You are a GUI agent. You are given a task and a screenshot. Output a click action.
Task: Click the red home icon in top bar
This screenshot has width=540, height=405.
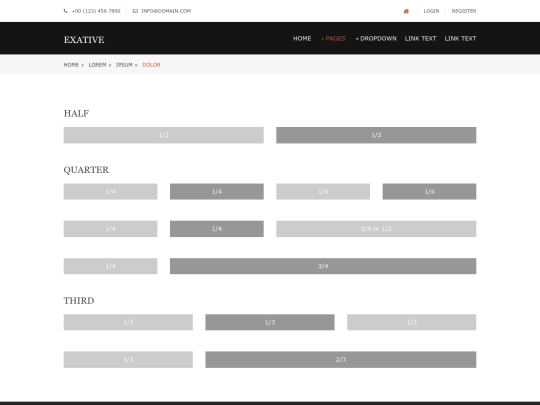[406, 11]
